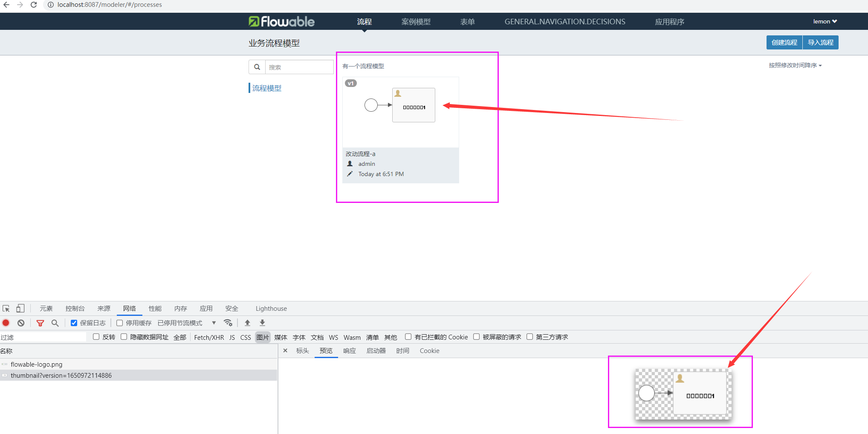The height and width of the screenshot is (434, 868).
Task: Click the 导入流程 button
Action: click(821, 42)
